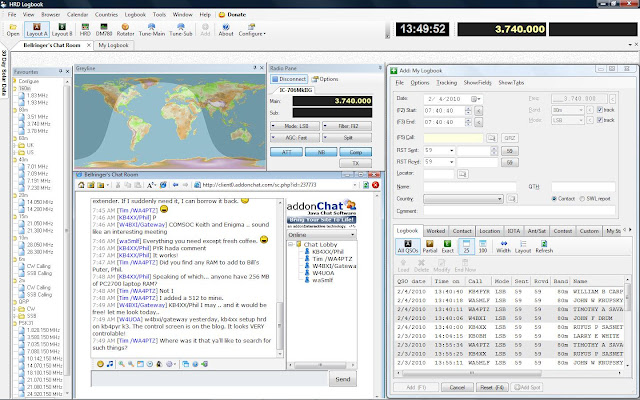
Task: Toggle the Mode track checkbox
Action: pos(600,120)
